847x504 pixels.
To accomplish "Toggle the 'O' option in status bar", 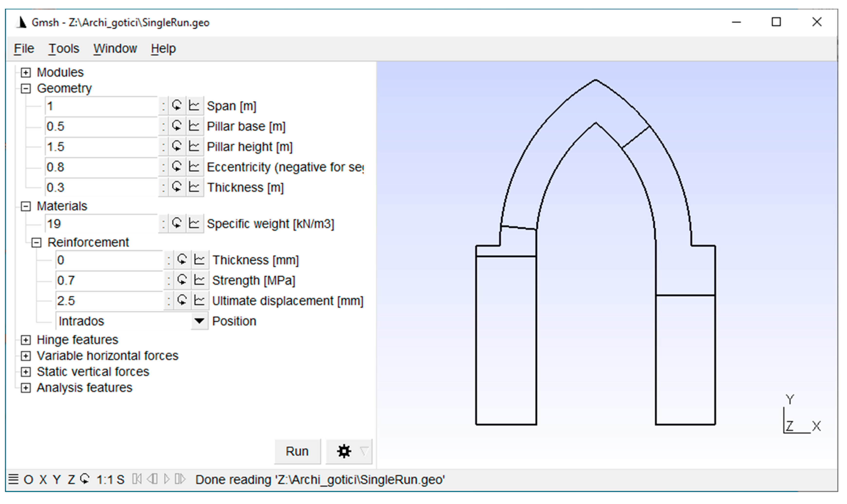I will click(28, 479).
